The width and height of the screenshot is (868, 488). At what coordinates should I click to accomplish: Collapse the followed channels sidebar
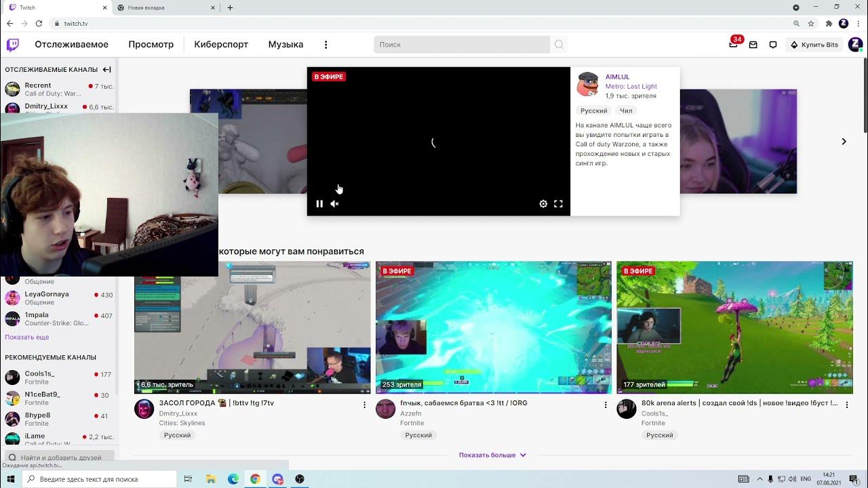(106, 69)
